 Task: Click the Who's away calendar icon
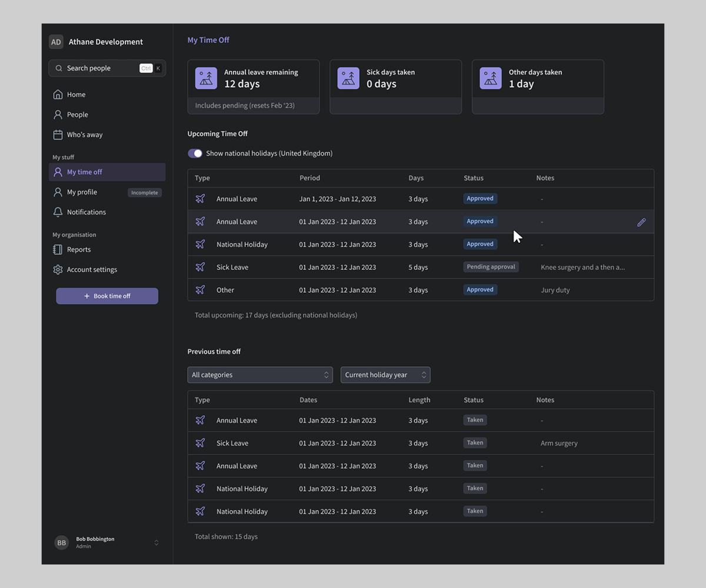pyautogui.click(x=58, y=135)
